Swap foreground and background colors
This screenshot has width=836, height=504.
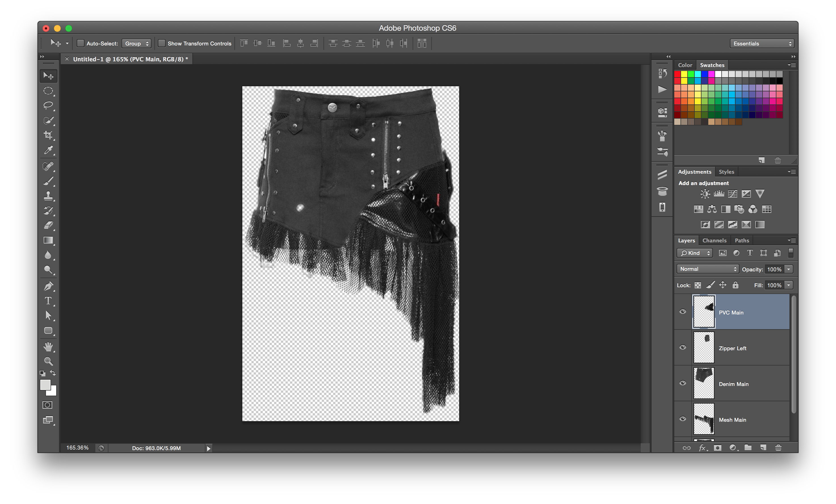(53, 373)
